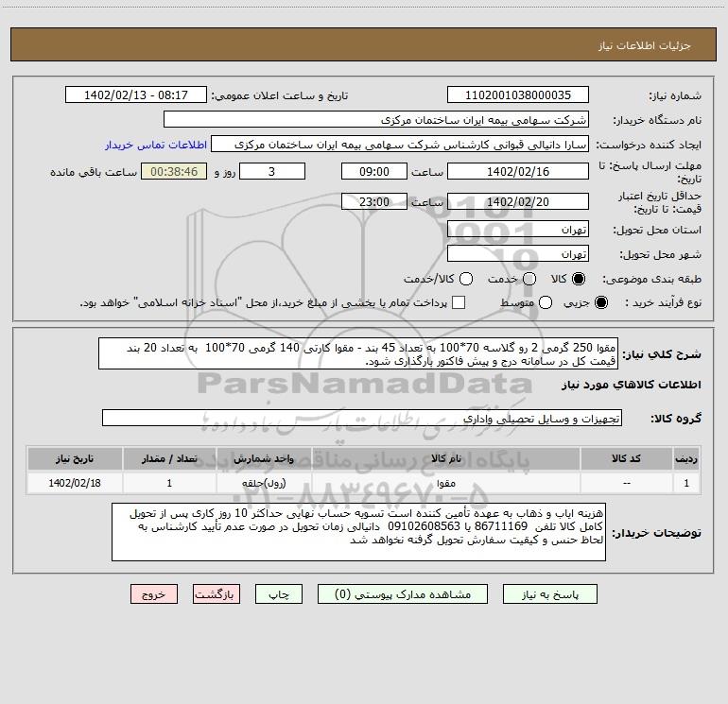Click the validity time field 23:00
This screenshot has width=728, height=704.
(374, 201)
